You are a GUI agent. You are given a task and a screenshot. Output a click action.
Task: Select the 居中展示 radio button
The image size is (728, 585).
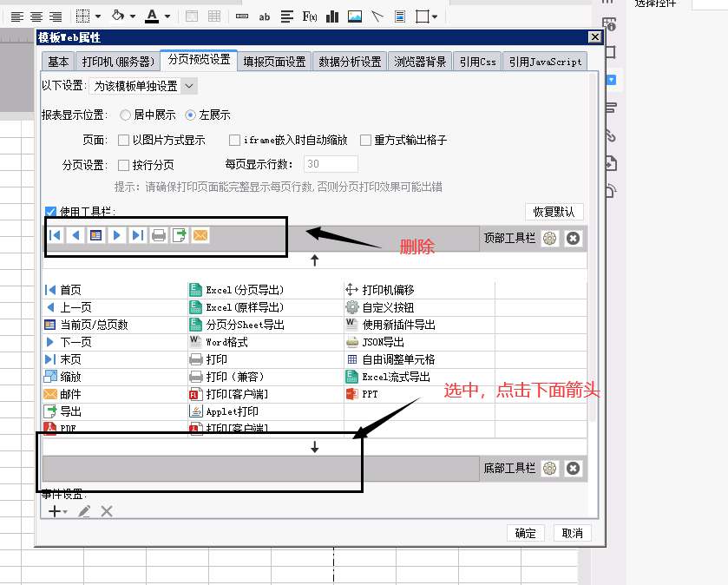point(126,115)
